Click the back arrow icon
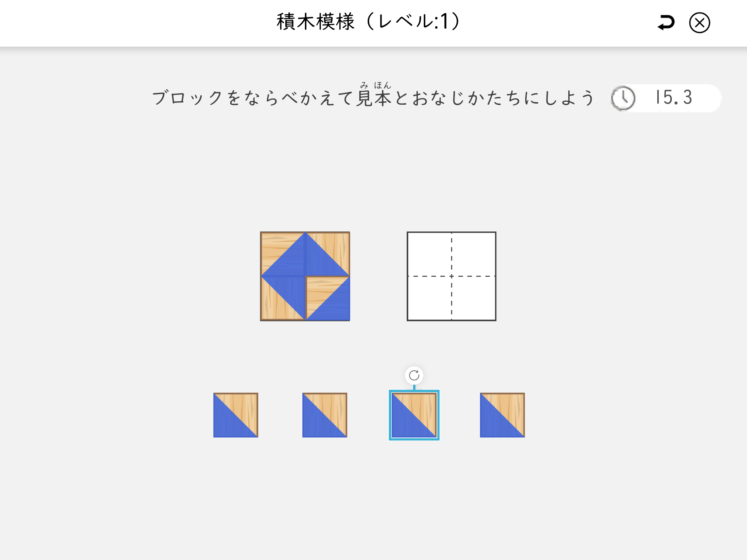Viewport: 747px width, 560px height. point(666,23)
